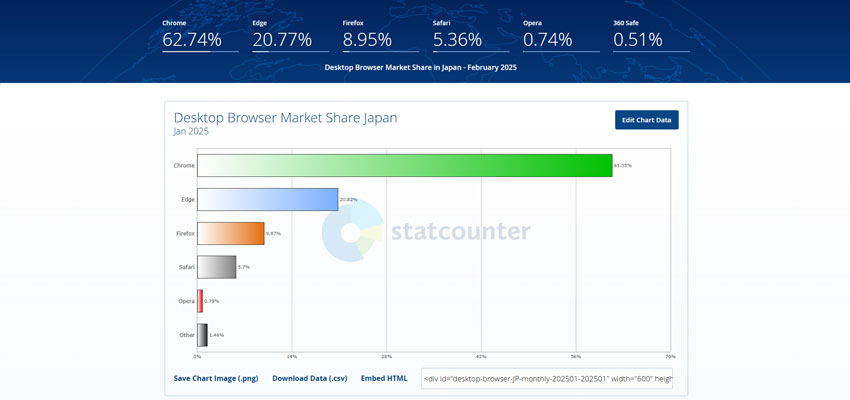Click the 0.79% Opera value label
The width and height of the screenshot is (850, 400).
pyautogui.click(x=211, y=301)
